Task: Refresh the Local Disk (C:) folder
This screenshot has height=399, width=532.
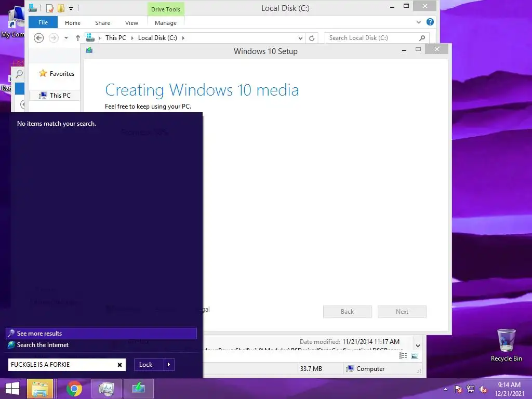Action: pyautogui.click(x=312, y=38)
